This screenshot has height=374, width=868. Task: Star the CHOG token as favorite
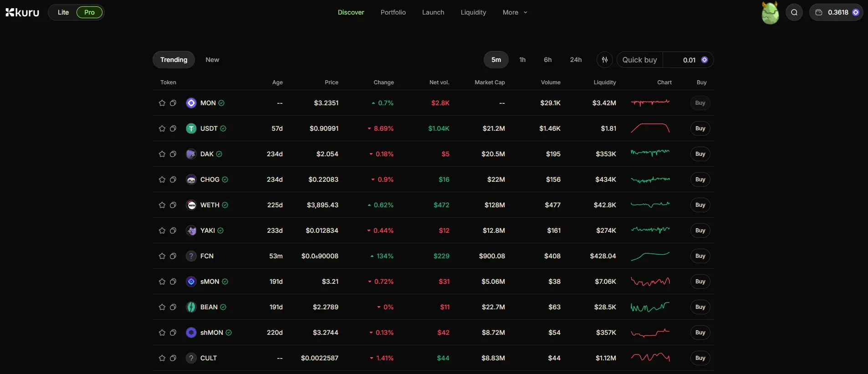tap(162, 179)
